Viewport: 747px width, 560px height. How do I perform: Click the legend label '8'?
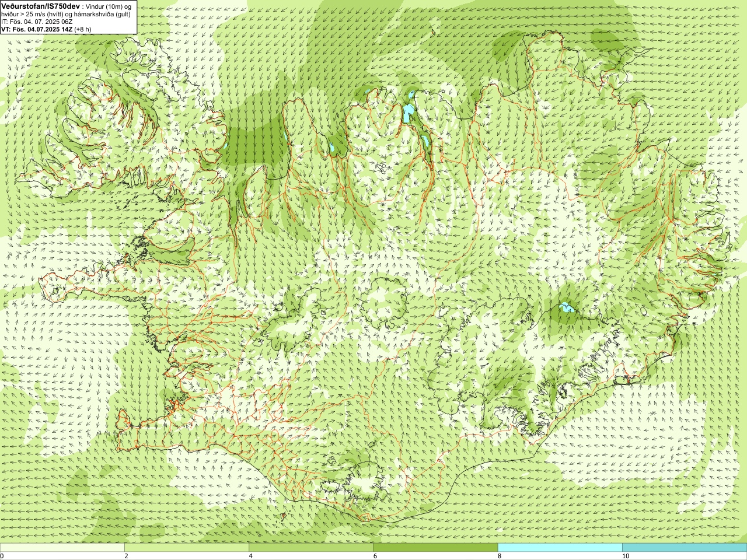500,556
